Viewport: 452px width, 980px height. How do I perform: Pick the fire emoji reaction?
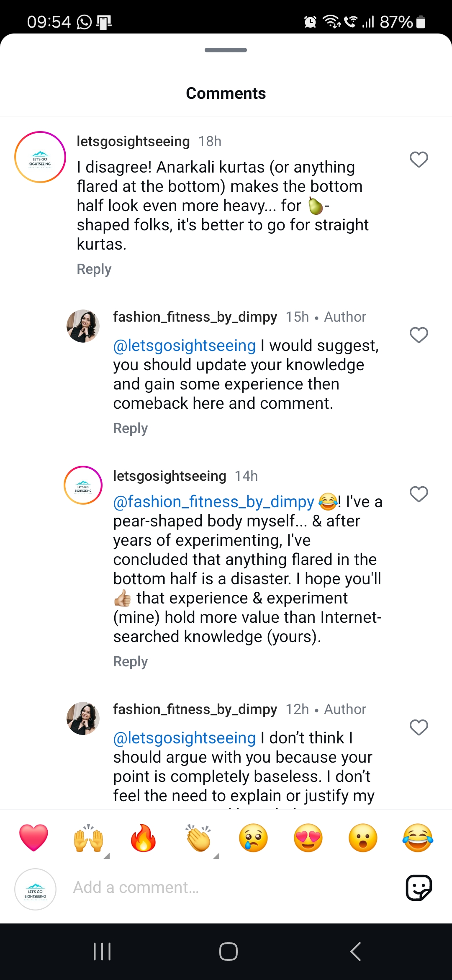point(143,838)
